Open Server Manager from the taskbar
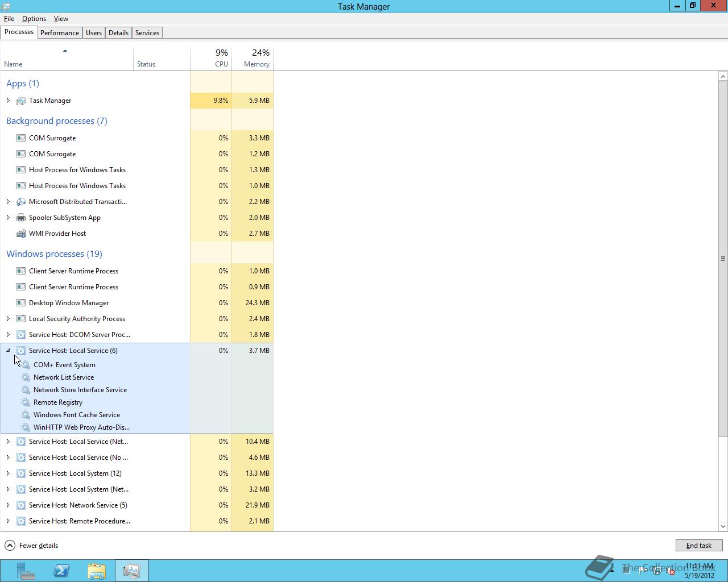 pyautogui.click(x=26, y=571)
